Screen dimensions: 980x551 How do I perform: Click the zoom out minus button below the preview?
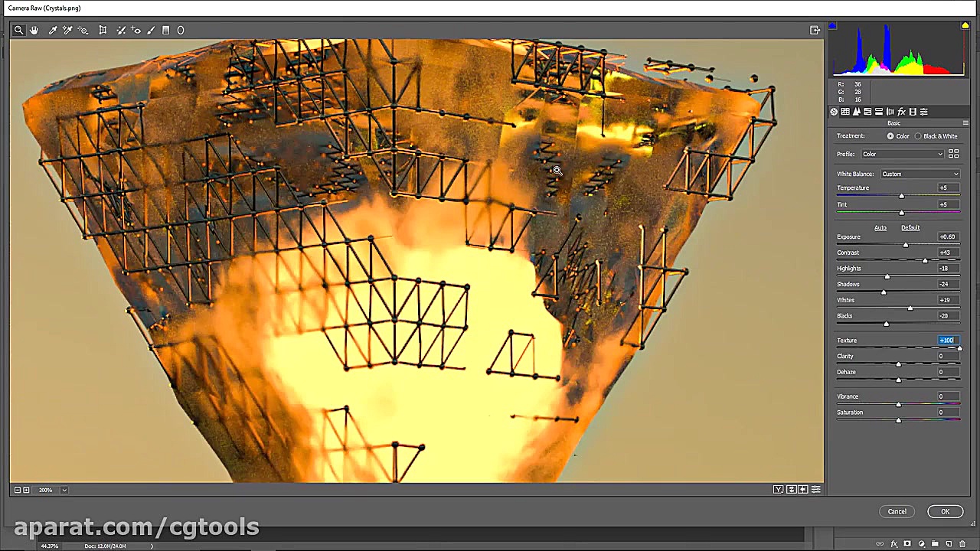18,490
